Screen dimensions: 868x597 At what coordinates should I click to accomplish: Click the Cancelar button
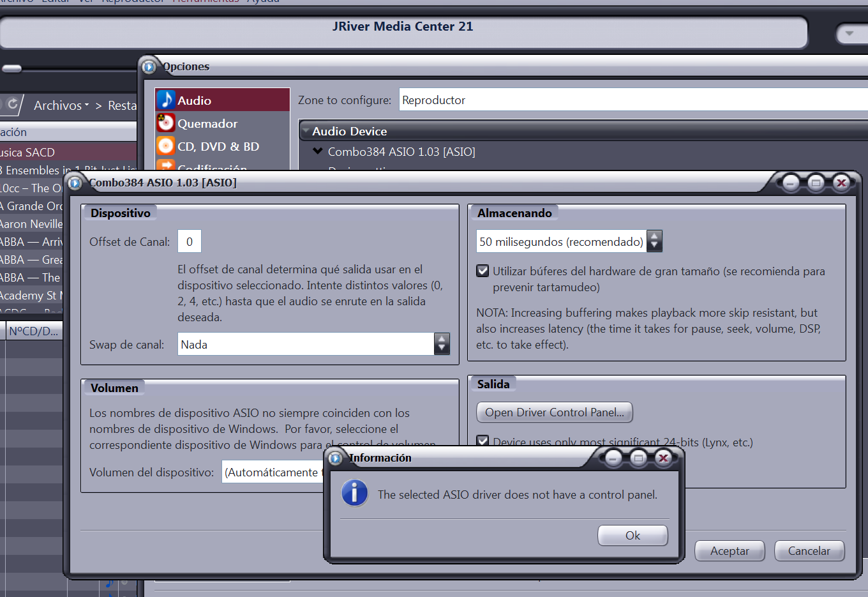click(x=809, y=550)
